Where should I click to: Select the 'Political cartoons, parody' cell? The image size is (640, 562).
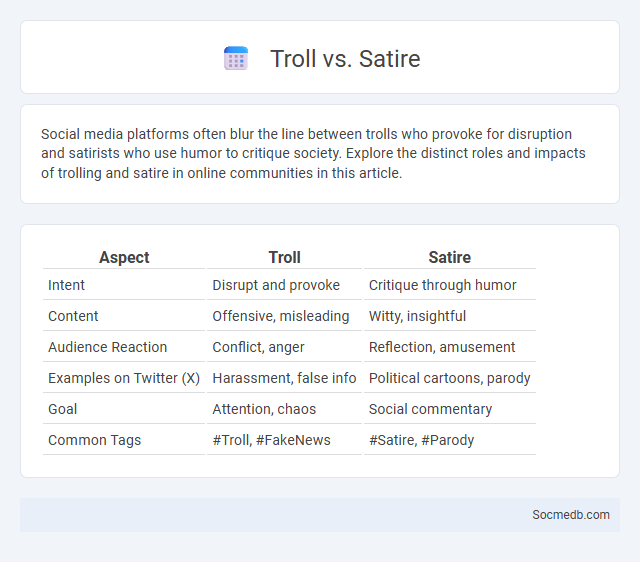click(x=449, y=378)
